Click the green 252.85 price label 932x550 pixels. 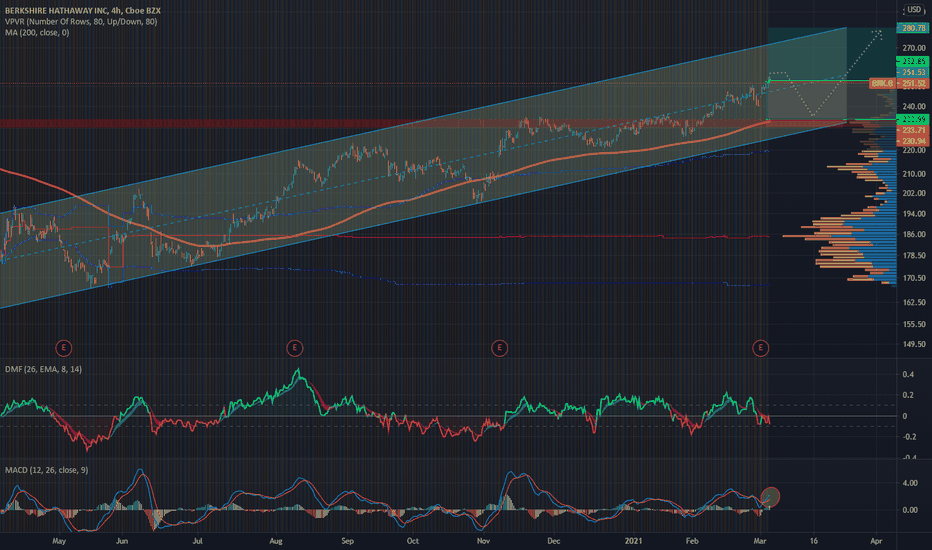(912, 61)
